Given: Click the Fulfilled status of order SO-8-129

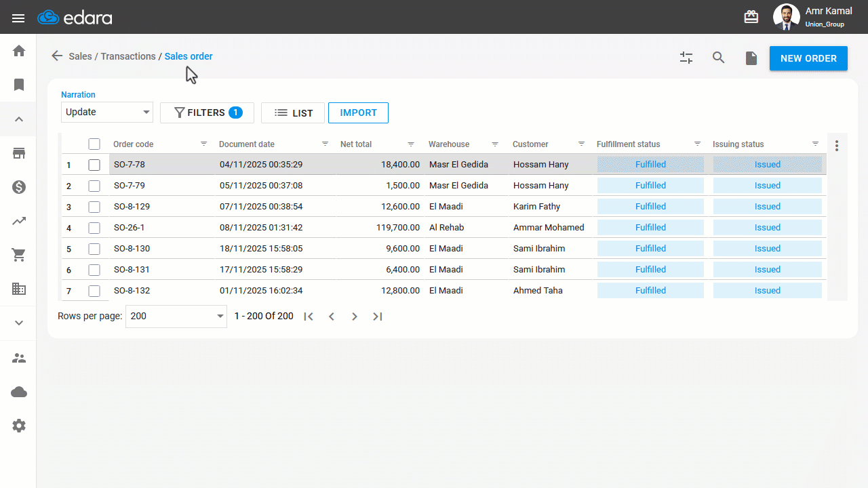Looking at the screenshot, I should click(x=650, y=207).
